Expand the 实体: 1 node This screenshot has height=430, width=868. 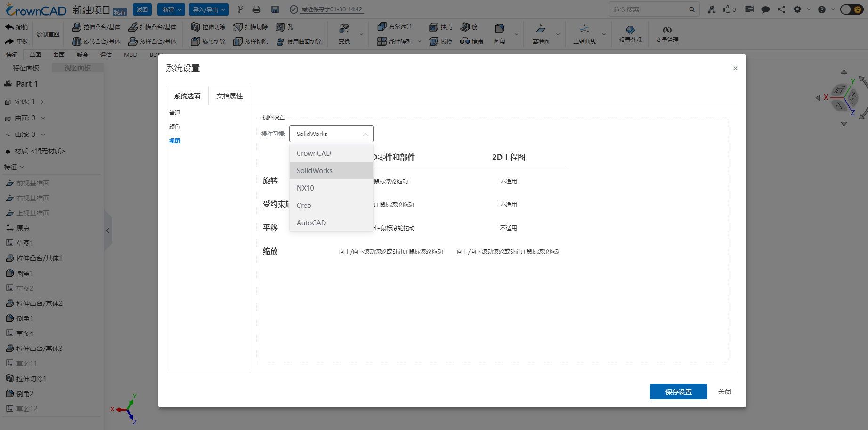pyautogui.click(x=42, y=102)
